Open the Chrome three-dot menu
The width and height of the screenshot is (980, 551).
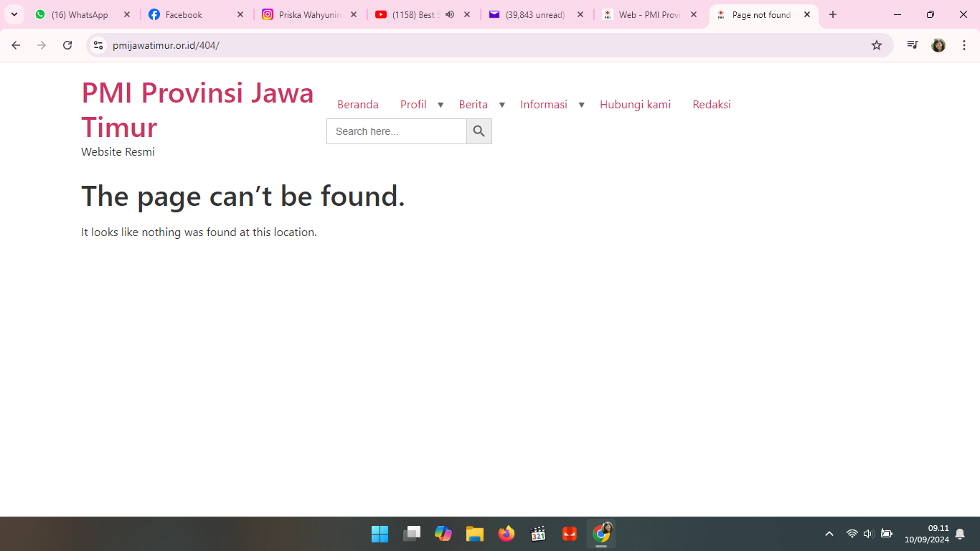pos(963,45)
